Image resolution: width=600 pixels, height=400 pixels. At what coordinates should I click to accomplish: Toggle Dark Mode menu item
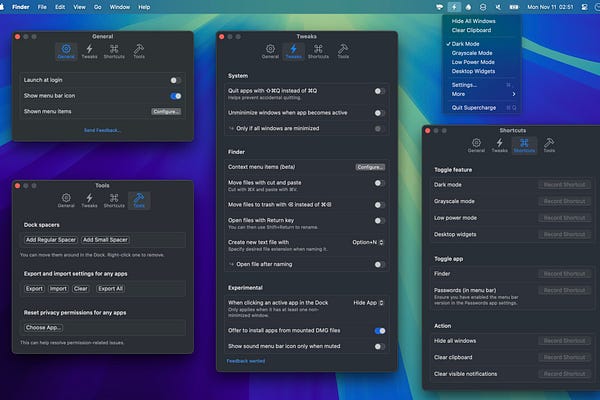click(x=483, y=44)
